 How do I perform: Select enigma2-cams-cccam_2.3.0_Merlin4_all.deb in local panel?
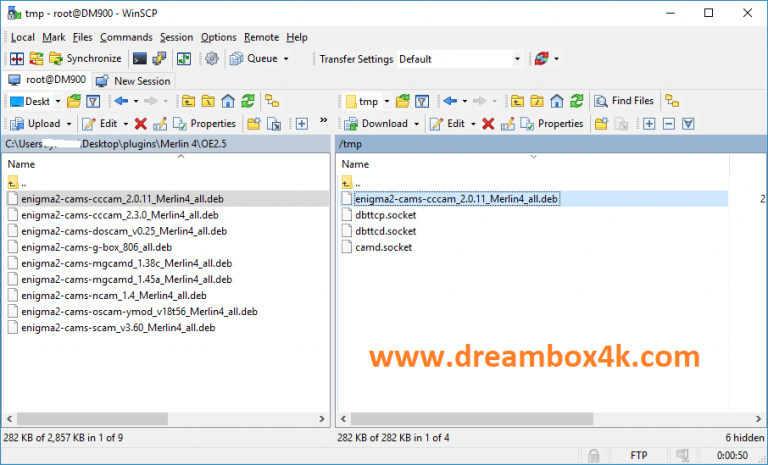coord(120,215)
